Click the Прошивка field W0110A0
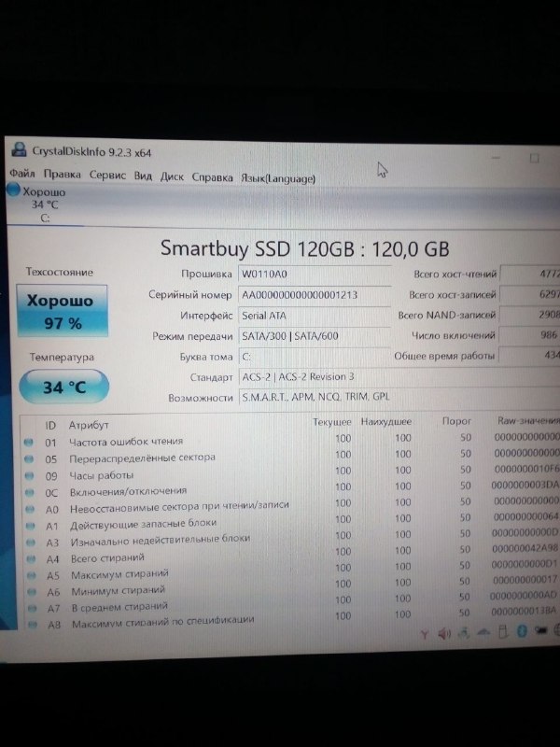 [x=315, y=275]
